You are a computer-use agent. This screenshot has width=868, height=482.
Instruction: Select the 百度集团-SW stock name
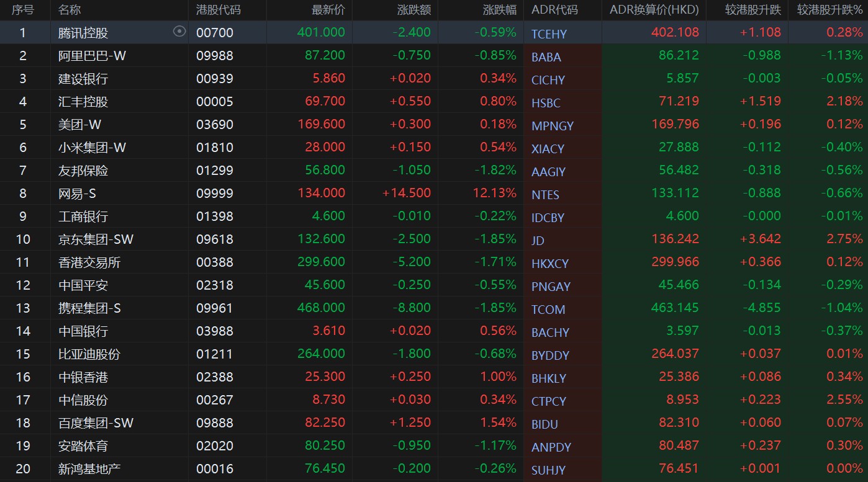(x=96, y=423)
